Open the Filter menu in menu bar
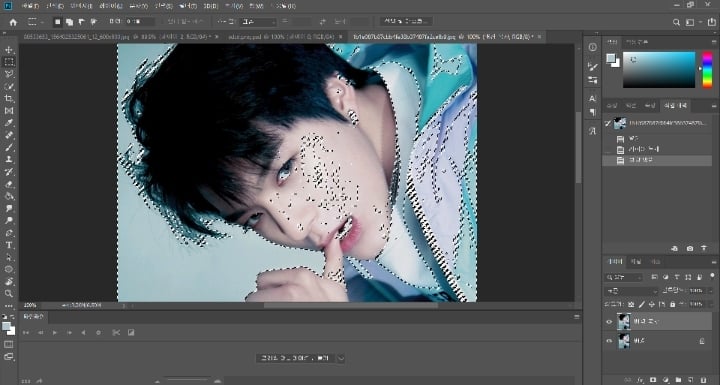This screenshot has width=720, height=385. click(x=187, y=6)
